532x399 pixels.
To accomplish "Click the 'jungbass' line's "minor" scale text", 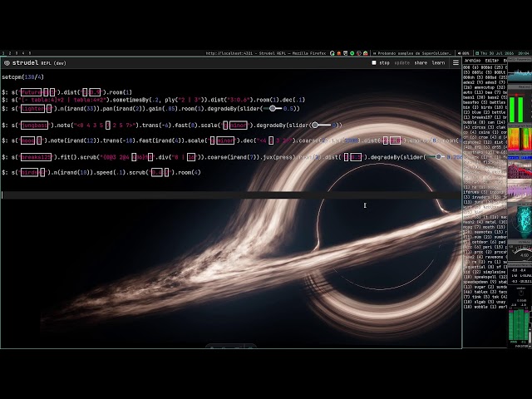I will pyautogui.click(x=239, y=126).
